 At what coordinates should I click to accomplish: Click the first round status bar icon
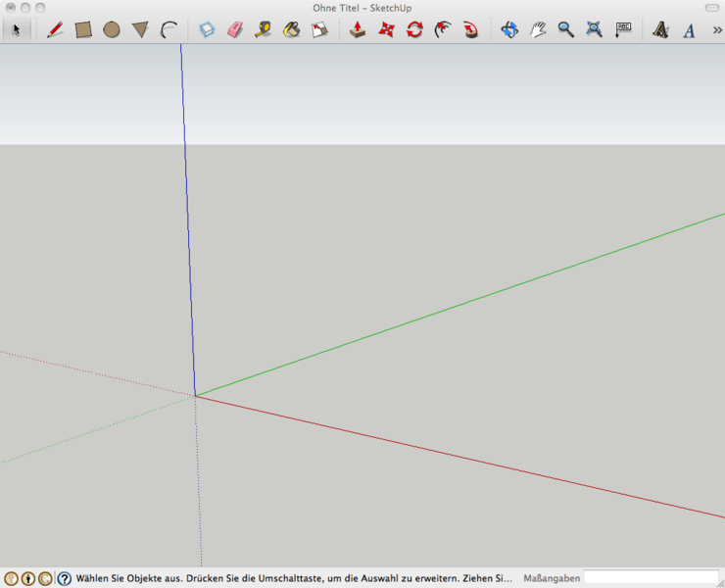tap(12, 578)
